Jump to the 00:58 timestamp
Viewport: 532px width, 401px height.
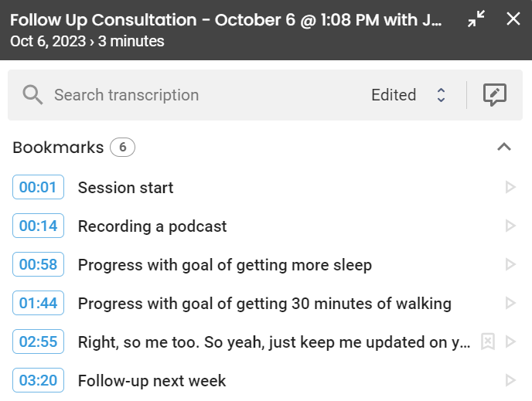[x=38, y=264]
